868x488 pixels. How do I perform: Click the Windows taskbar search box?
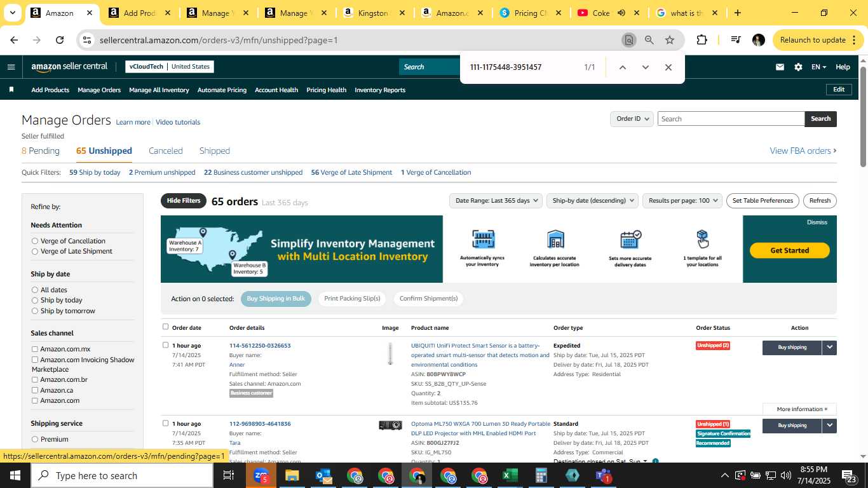[122, 475]
